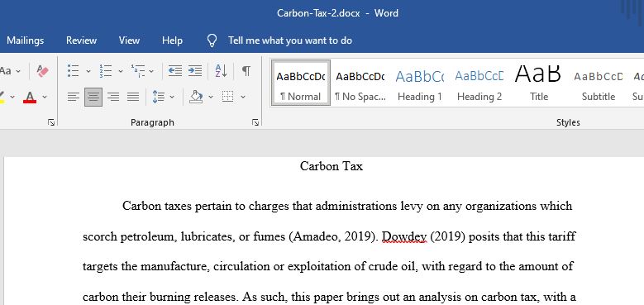Screen dimensions: 644x305
Task: Open the Font Color dropdown arrow
Action: pyautogui.click(x=45, y=98)
